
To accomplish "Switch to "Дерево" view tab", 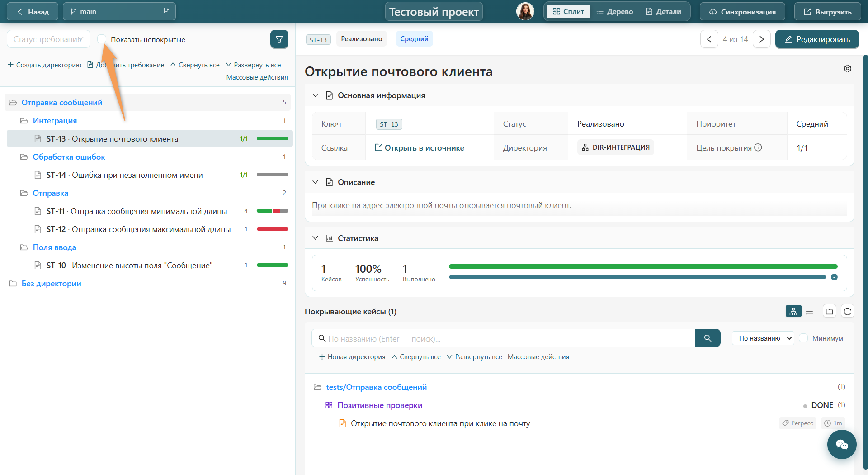I will click(x=614, y=12).
